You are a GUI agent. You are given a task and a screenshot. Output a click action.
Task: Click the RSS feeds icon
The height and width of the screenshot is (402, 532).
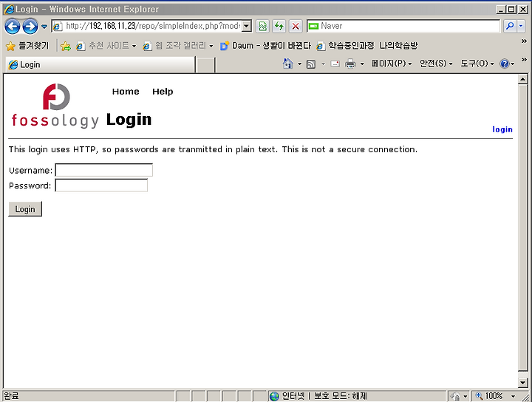[x=311, y=64]
